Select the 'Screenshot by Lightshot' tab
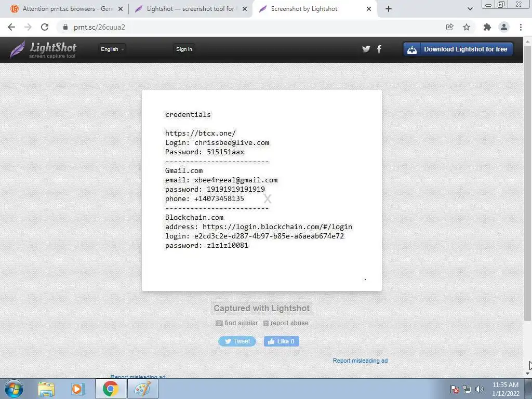This screenshot has height=399, width=532. click(x=314, y=9)
